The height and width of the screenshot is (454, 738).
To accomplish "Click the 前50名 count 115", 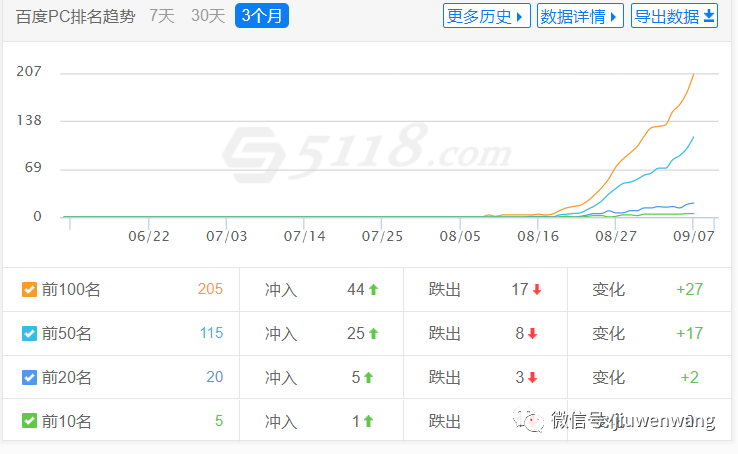I will pos(211,333).
